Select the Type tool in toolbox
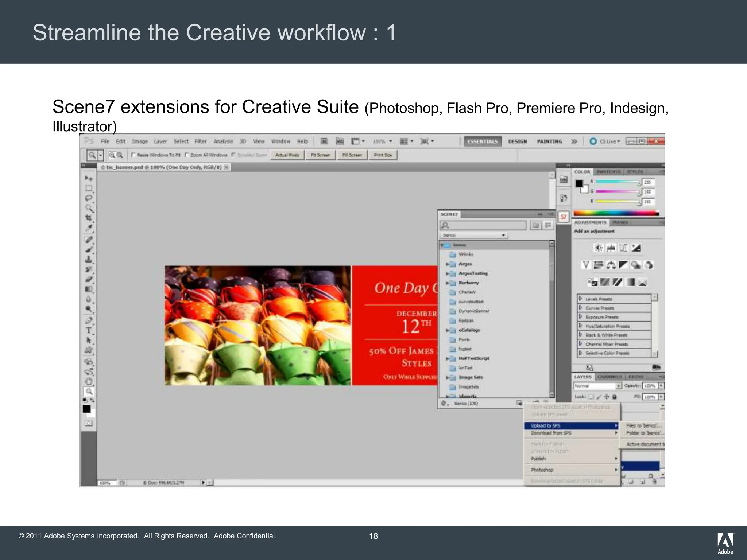This screenshot has height=560, width=747. [89, 330]
